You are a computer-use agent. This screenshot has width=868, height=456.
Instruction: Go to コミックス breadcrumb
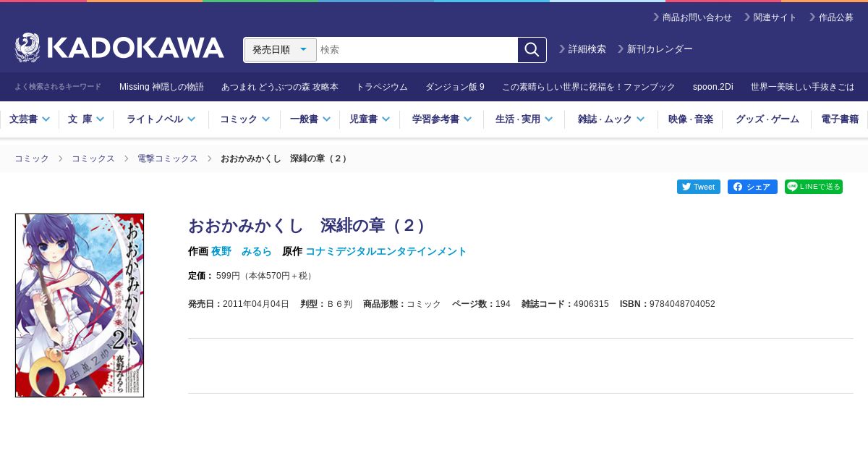coord(93,159)
